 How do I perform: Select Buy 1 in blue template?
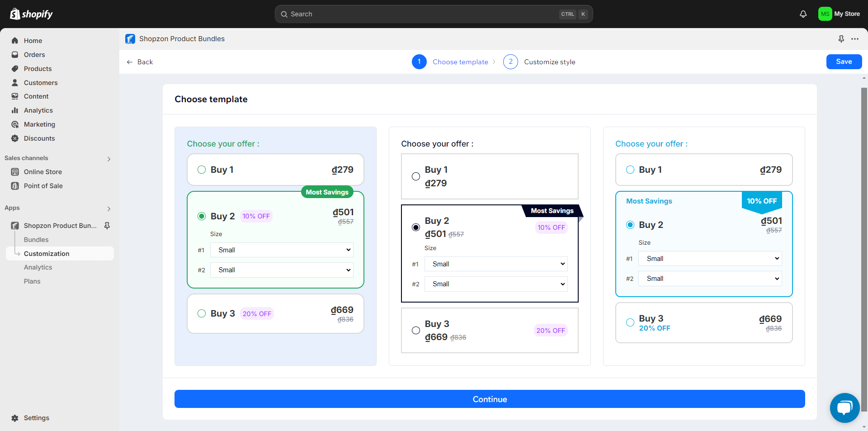630,170
